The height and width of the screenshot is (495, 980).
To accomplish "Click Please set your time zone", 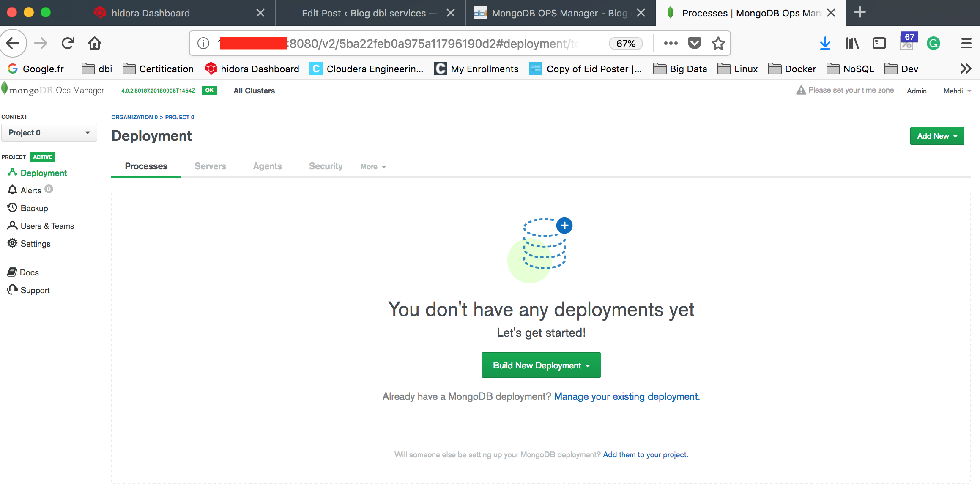I will [851, 90].
